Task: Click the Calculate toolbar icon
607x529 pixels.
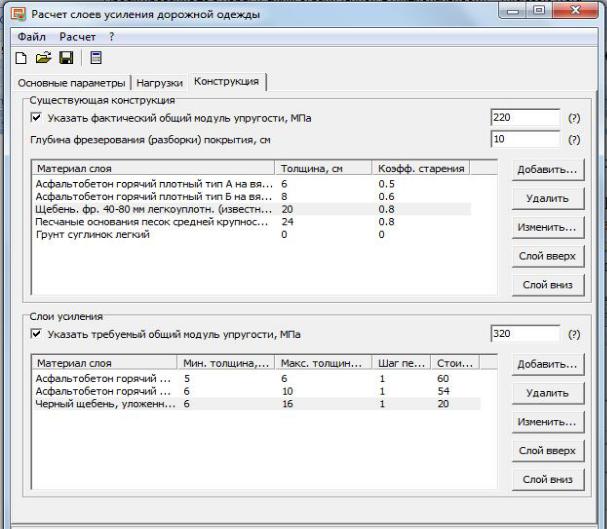Action: 95,58
